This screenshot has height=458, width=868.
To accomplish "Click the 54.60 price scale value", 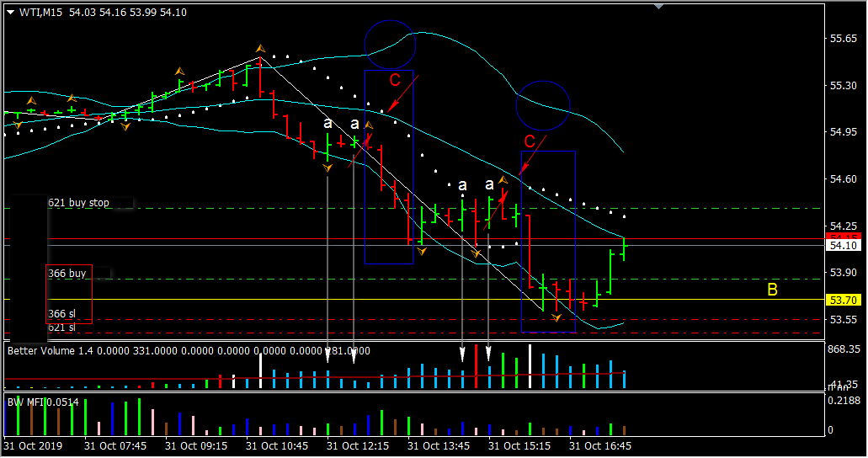I will click(x=844, y=178).
